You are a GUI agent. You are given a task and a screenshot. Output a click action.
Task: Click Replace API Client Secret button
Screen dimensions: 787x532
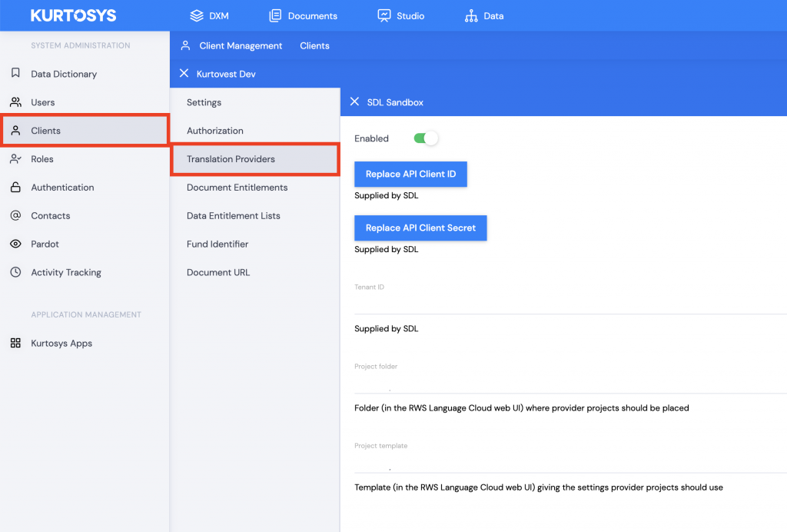pyautogui.click(x=420, y=228)
